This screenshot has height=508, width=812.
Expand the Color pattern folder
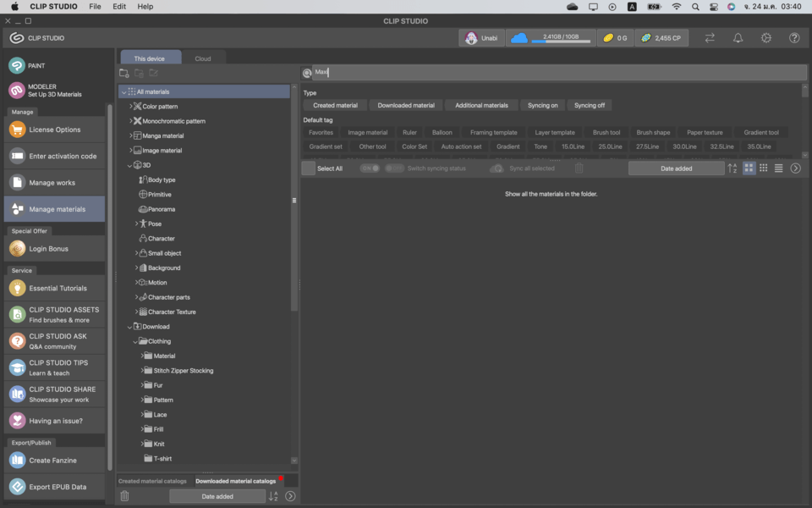(130, 107)
